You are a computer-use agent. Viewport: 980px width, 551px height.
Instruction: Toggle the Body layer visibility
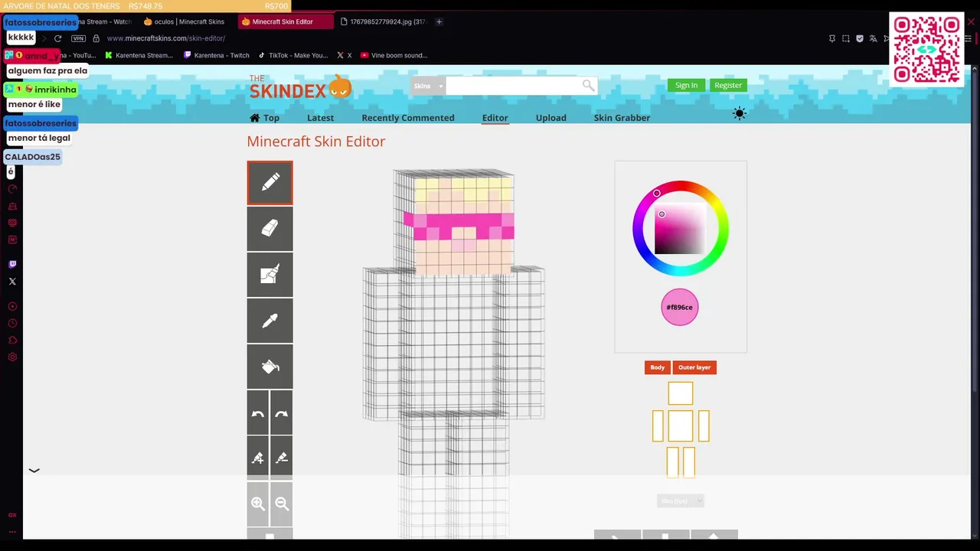pos(658,367)
